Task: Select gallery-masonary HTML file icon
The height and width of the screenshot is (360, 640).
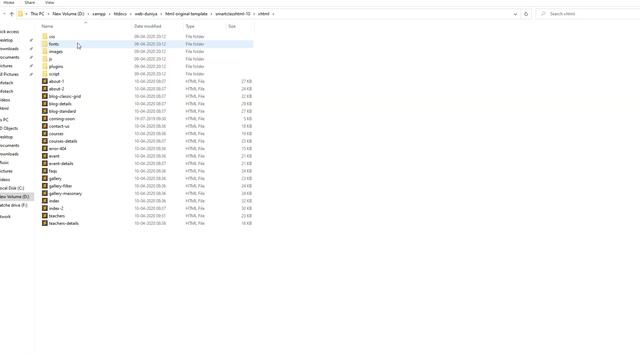Action: click(45, 193)
